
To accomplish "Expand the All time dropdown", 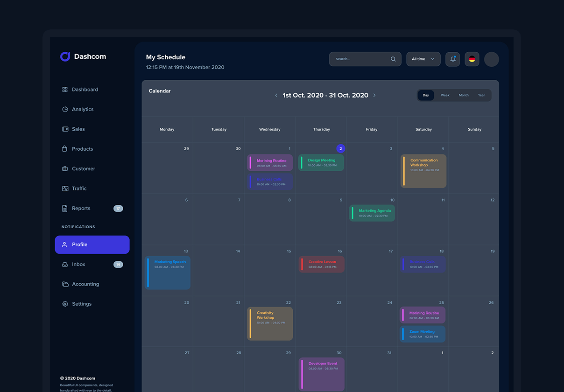I will point(423,59).
